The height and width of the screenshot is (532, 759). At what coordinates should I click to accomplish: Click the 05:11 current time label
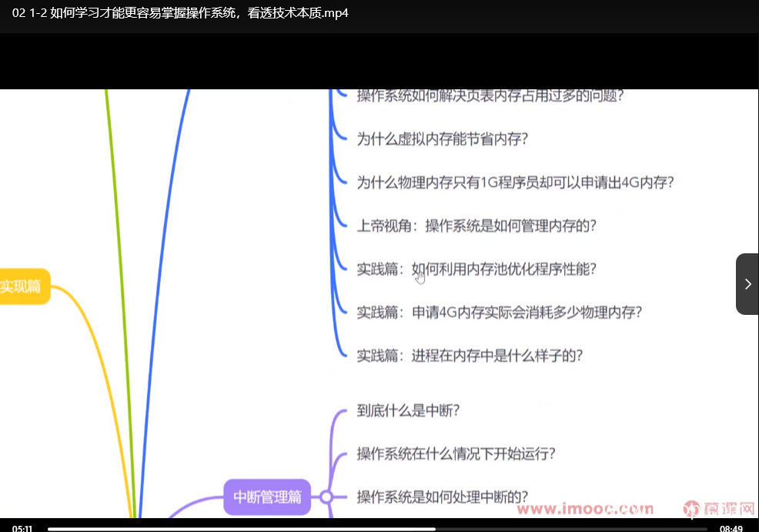click(x=22, y=528)
